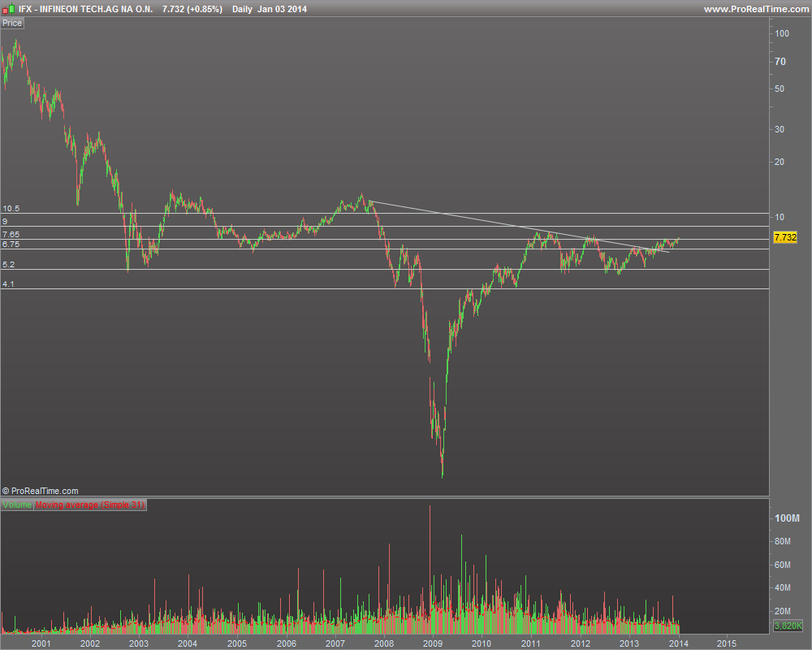
Task: Click the 20 price scale value
Action: (780, 162)
